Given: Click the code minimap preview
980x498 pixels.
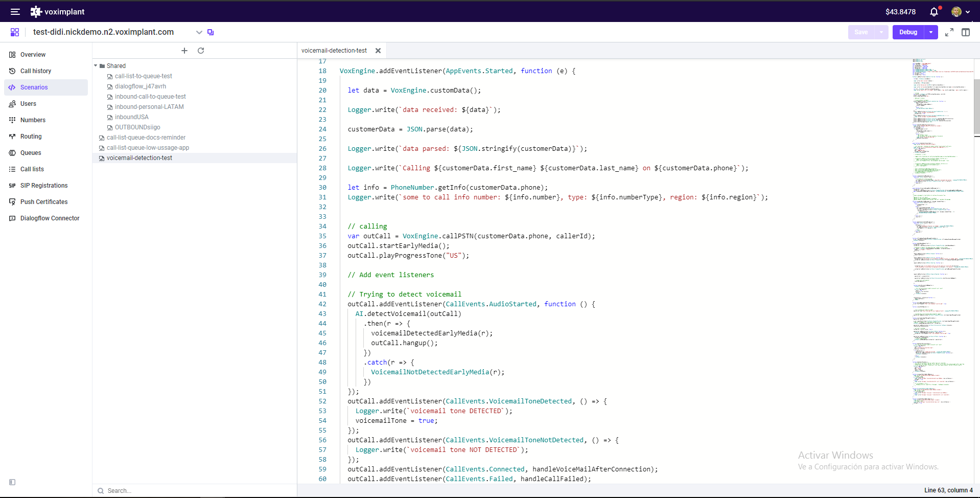Looking at the screenshot, I should (x=942, y=231).
